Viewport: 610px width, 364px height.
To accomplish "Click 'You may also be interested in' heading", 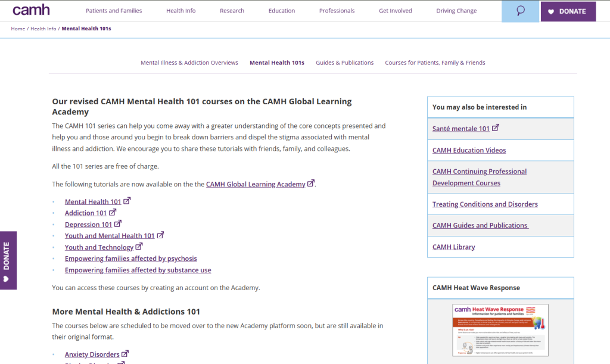I will [480, 107].
